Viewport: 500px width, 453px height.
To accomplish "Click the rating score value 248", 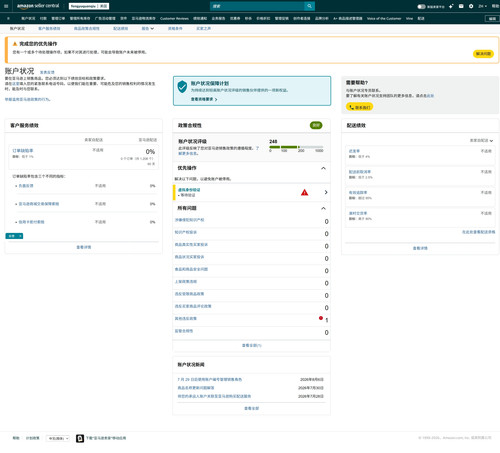I will coord(273,141).
